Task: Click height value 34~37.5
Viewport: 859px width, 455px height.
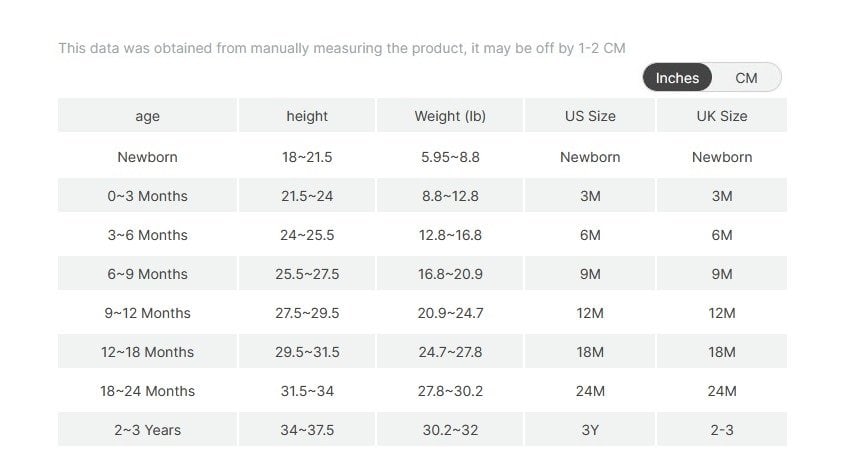Action: (x=307, y=430)
